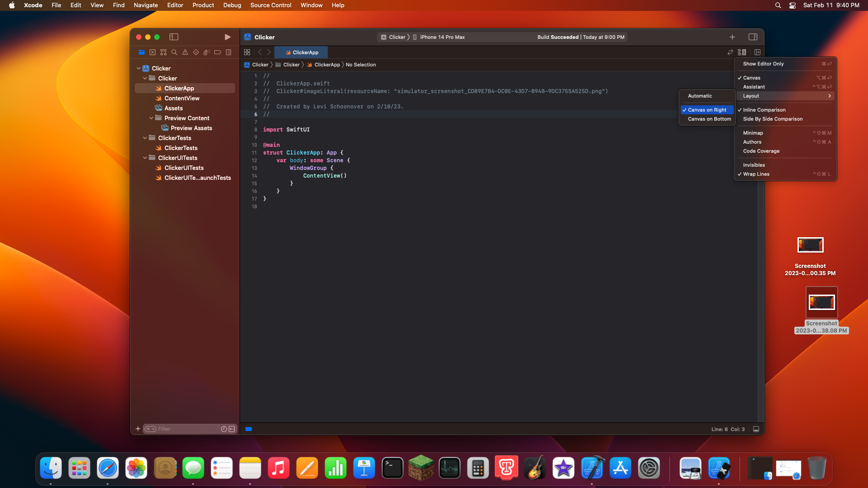The width and height of the screenshot is (868, 488).
Task: Open the Source Control menu
Action: pyautogui.click(x=270, y=5)
